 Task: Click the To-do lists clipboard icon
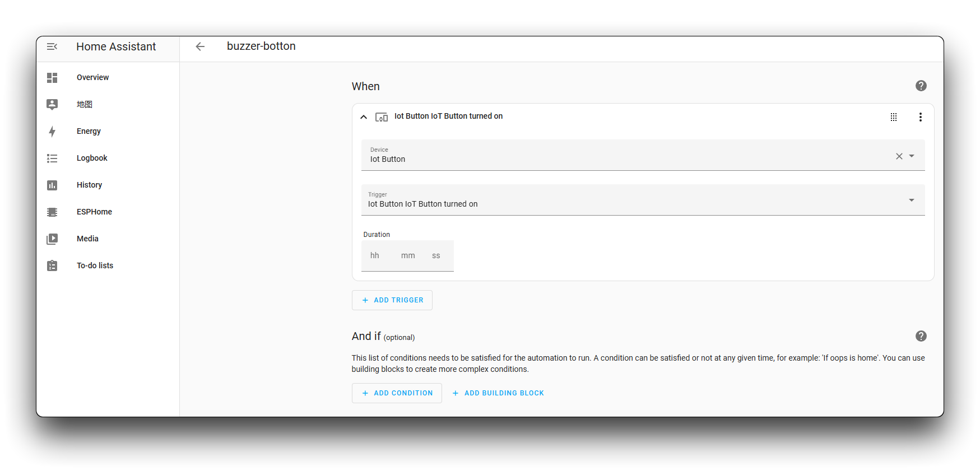(52, 265)
